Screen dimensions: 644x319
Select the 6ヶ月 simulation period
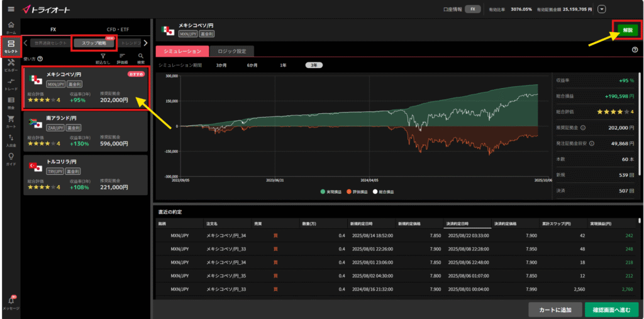[x=252, y=65]
